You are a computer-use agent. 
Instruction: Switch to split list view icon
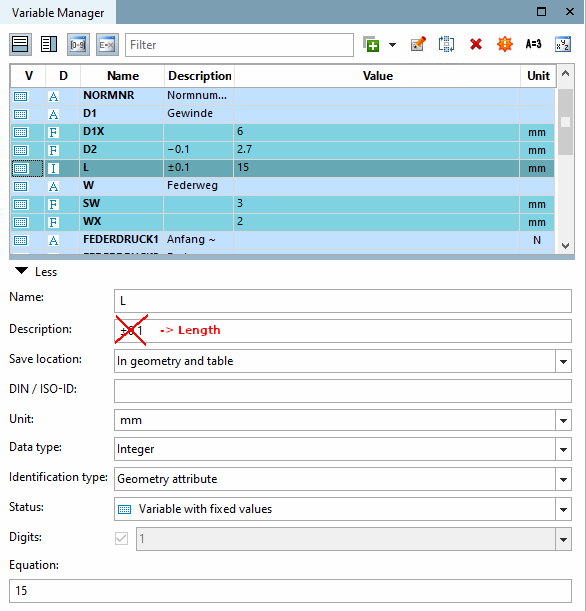(x=49, y=44)
